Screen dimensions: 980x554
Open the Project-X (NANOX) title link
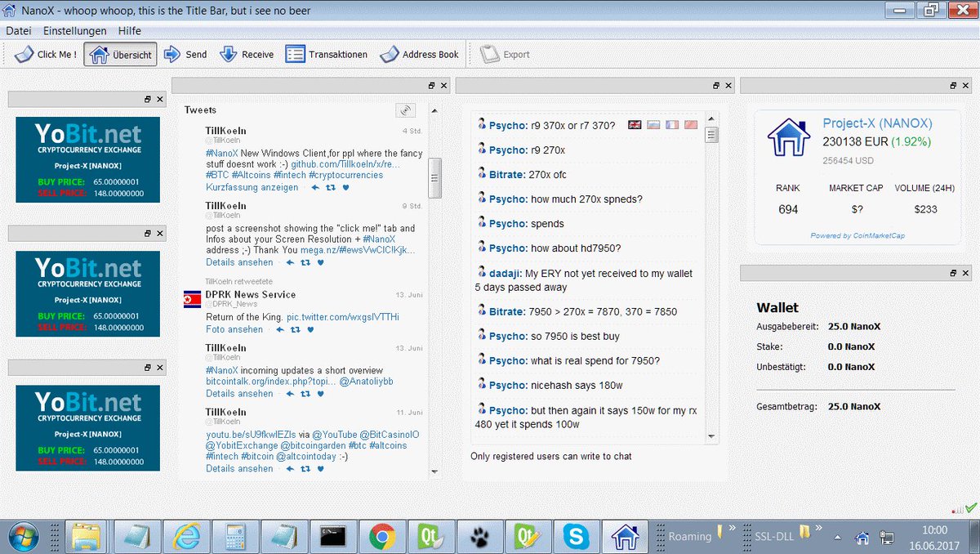[x=877, y=124]
